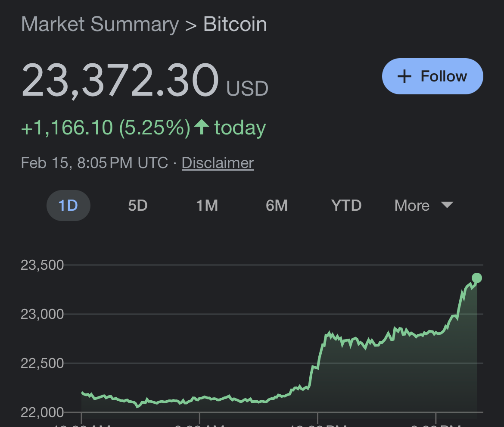Toggle the 1D time range selection
Viewport: 504px width, 427px height.
(x=68, y=206)
